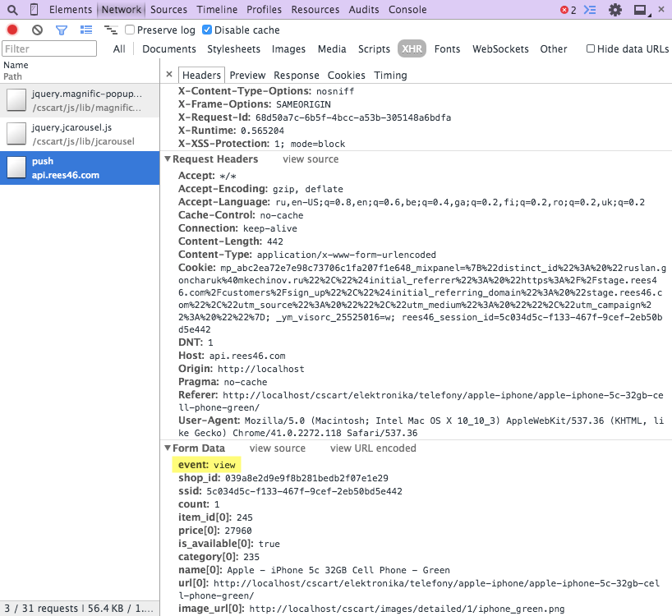Open DevTools settings gear icon

click(614, 10)
